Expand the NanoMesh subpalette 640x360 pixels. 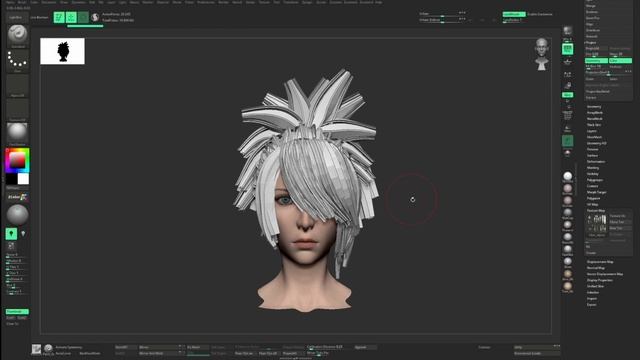tap(595, 119)
